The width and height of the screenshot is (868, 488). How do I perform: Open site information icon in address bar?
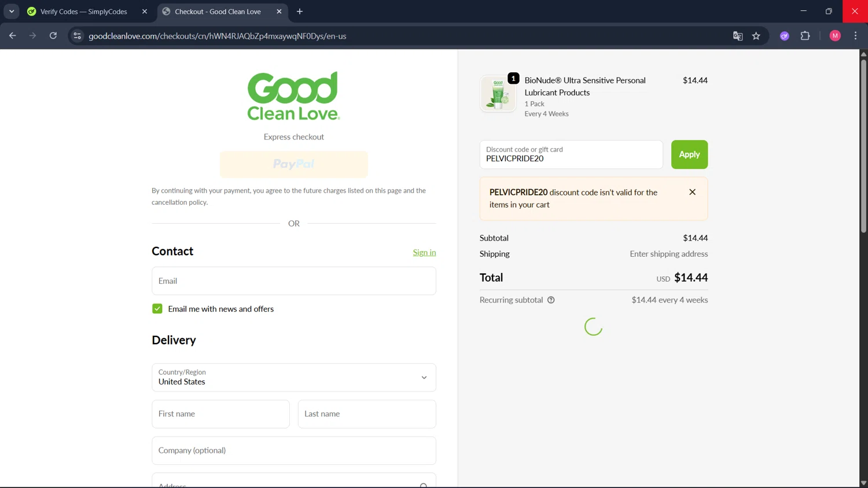tap(77, 36)
